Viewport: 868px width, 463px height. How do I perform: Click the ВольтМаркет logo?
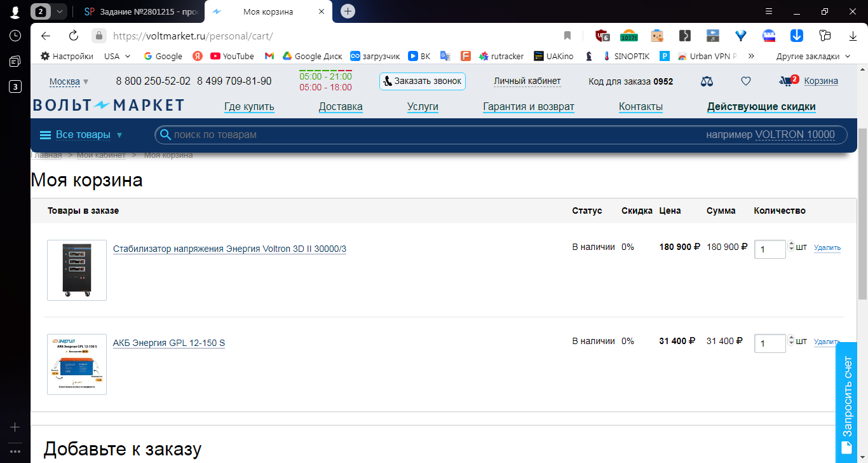pos(108,106)
